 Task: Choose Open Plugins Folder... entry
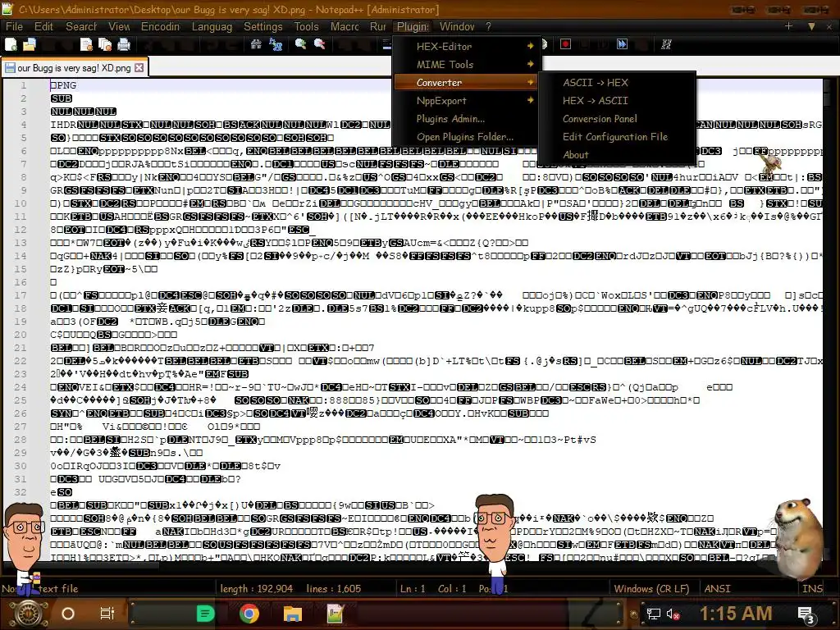[x=466, y=137]
